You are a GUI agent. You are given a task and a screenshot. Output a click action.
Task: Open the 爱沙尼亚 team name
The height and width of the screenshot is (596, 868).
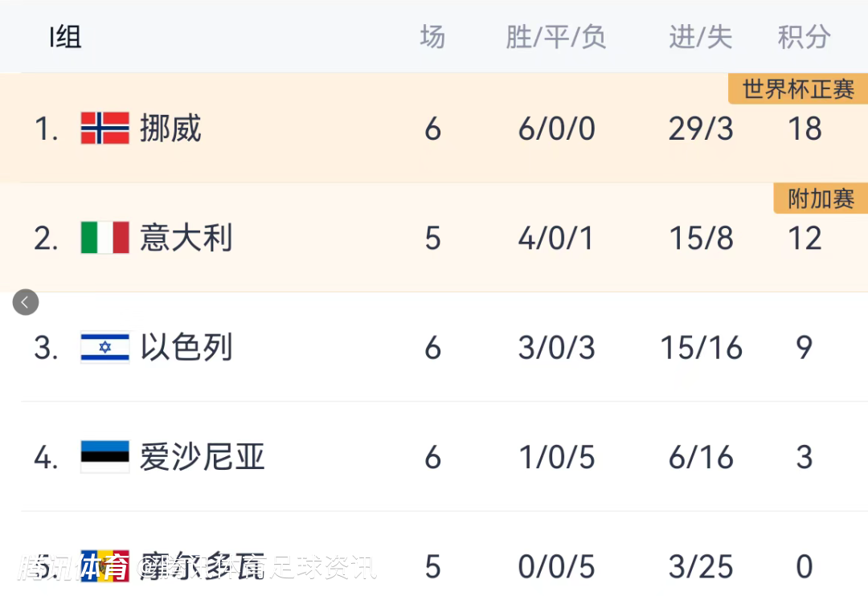(x=202, y=457)
